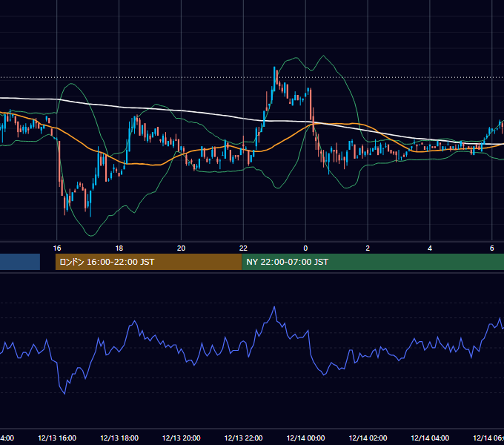Screen dimensions: 504x445
Task: Select the NY 22:00-07:00 JST session bar
Action: [x=373, y=262]
